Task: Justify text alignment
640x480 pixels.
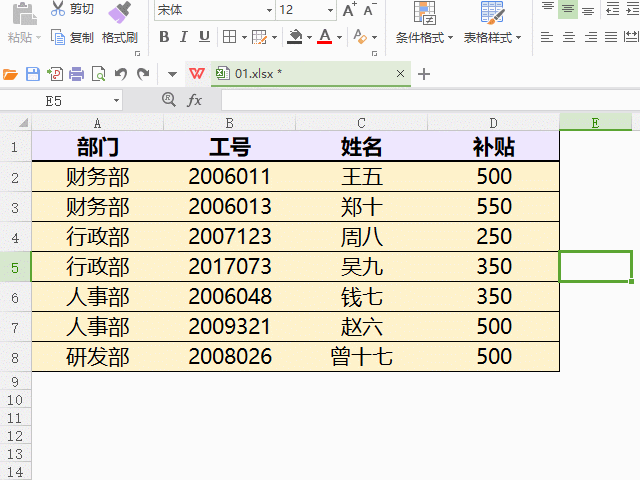Action: point(611,37)
